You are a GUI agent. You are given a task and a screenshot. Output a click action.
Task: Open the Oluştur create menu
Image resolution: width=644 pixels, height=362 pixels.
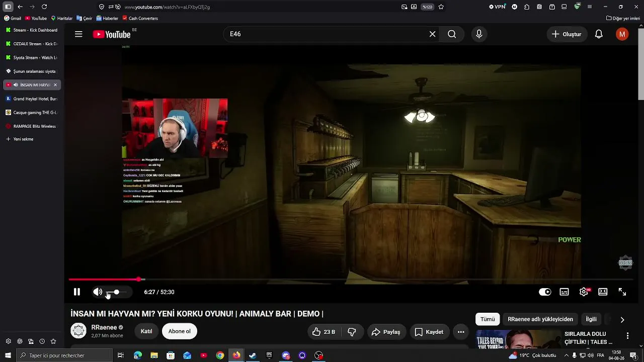click(567, 34)
